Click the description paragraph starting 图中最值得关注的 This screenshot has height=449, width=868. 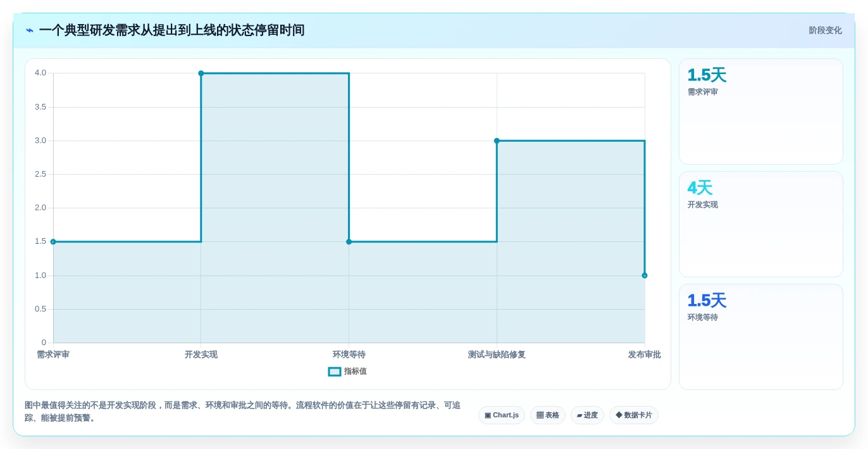click(x=242, y=412)
